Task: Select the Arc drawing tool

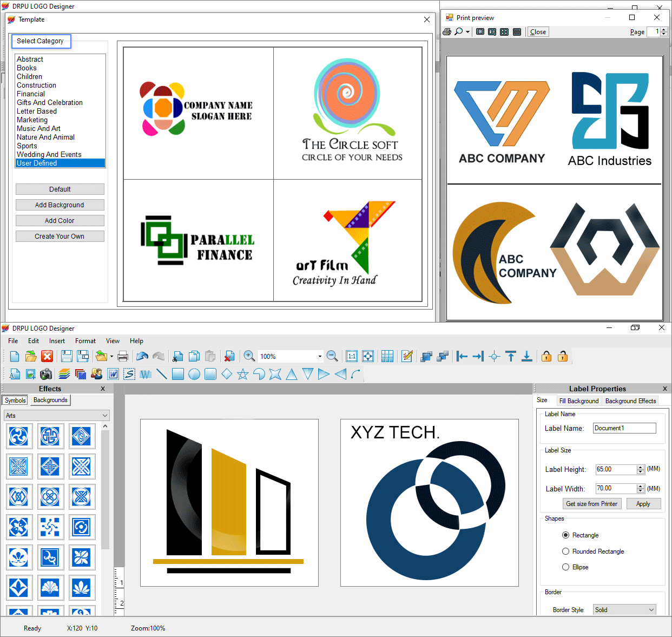Action: [355, 374]
